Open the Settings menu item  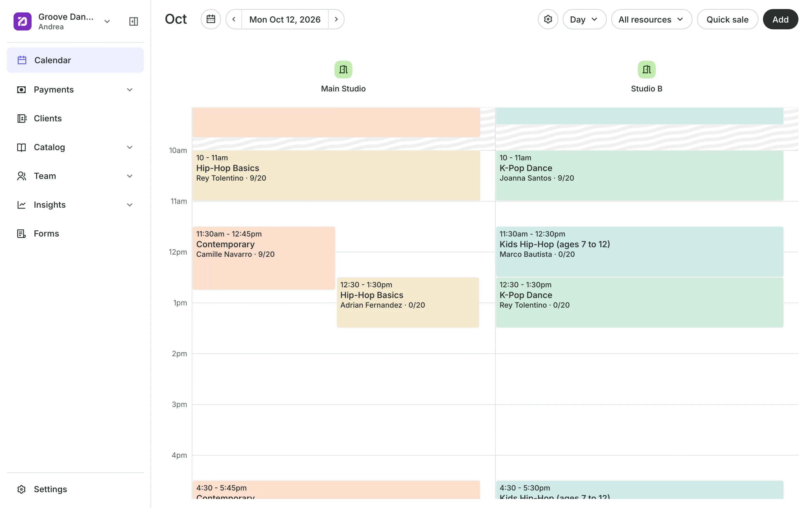(x=75, y=490)
